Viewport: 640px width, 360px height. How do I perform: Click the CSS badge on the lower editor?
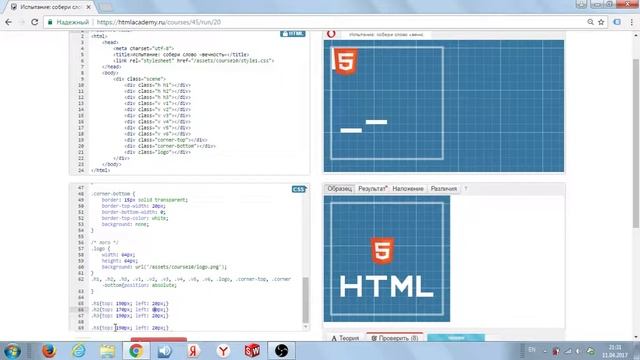pos(299,189)
